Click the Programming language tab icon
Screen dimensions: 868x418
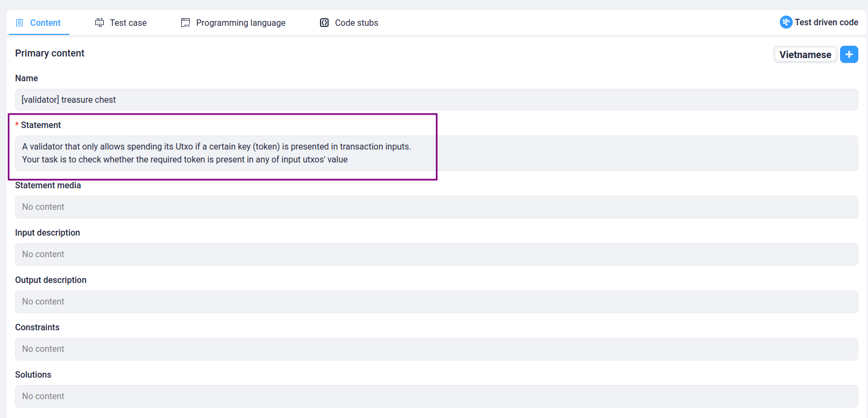(186, 23)
